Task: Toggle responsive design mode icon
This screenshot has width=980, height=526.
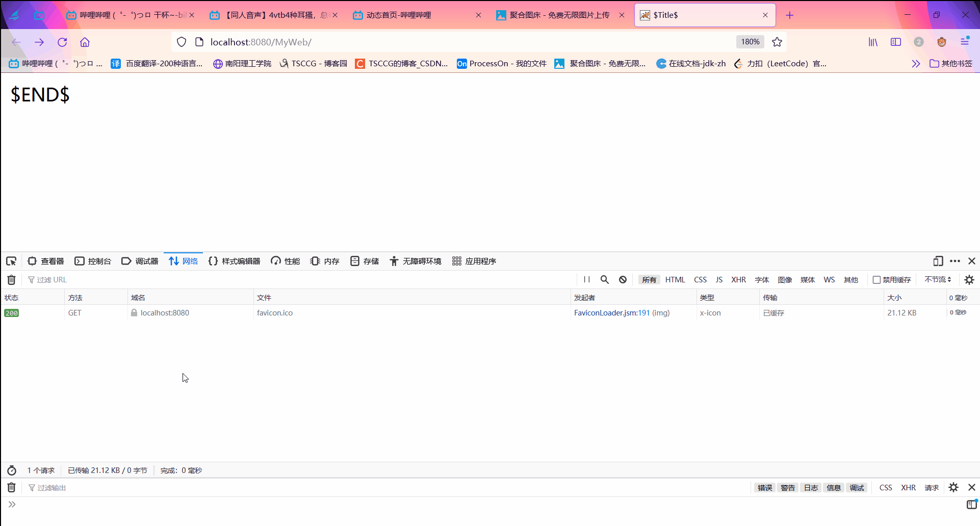Action: [938, 261]
